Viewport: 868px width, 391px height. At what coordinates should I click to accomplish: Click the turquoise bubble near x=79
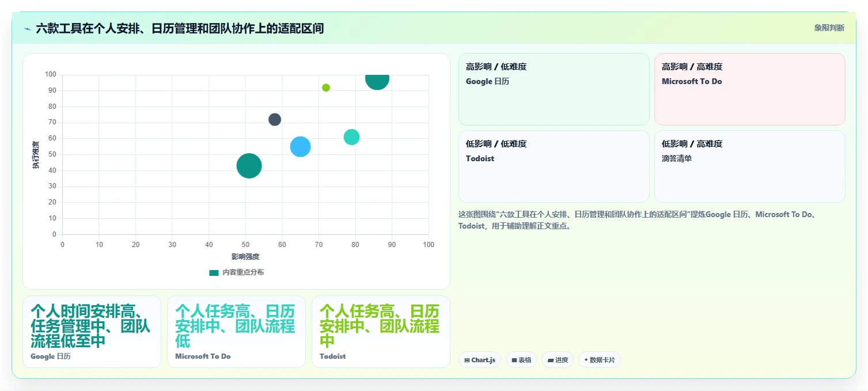(351, 137)
